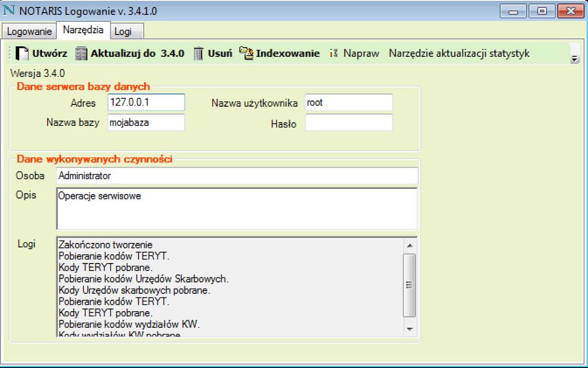This screenshot has width=588, height=368.
Task: Click the log list scrollbar thumb
Action: click(x=409, y=285)
